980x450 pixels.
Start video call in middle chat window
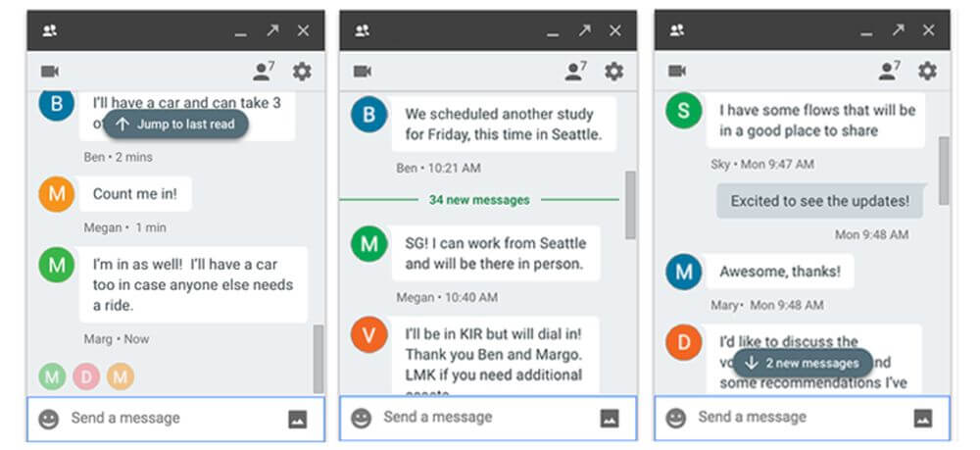(363, 72)
